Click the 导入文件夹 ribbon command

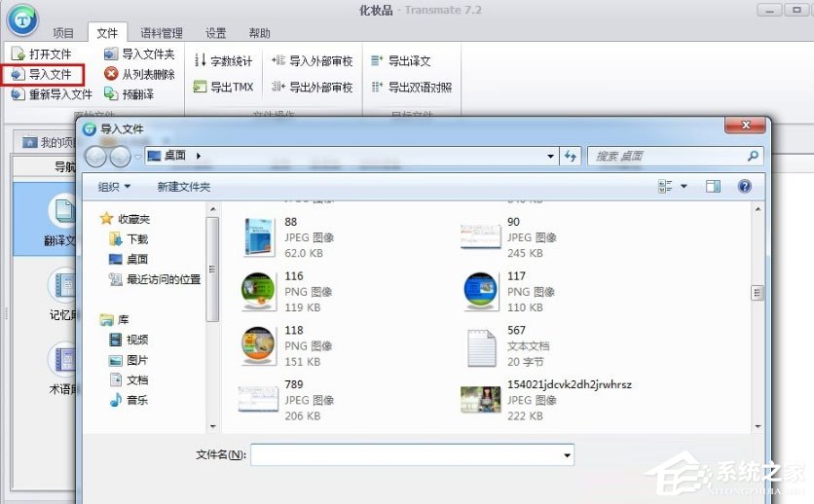pos(139,54)
